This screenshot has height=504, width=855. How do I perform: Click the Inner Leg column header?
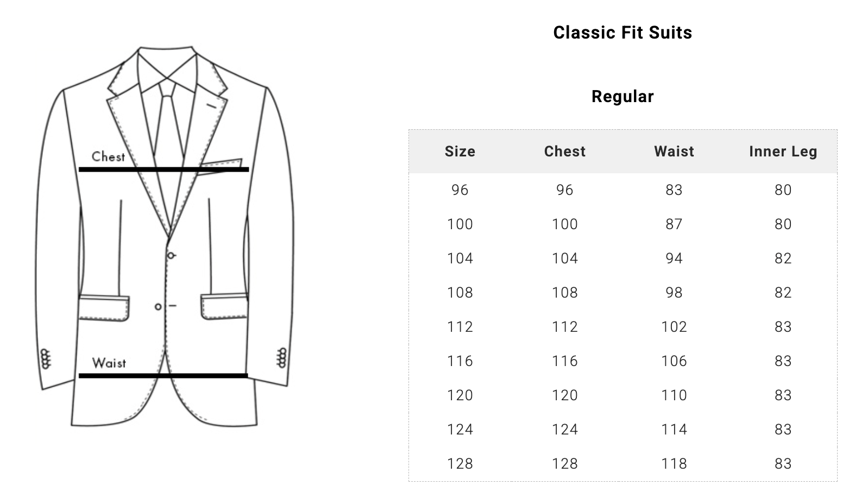783,152
